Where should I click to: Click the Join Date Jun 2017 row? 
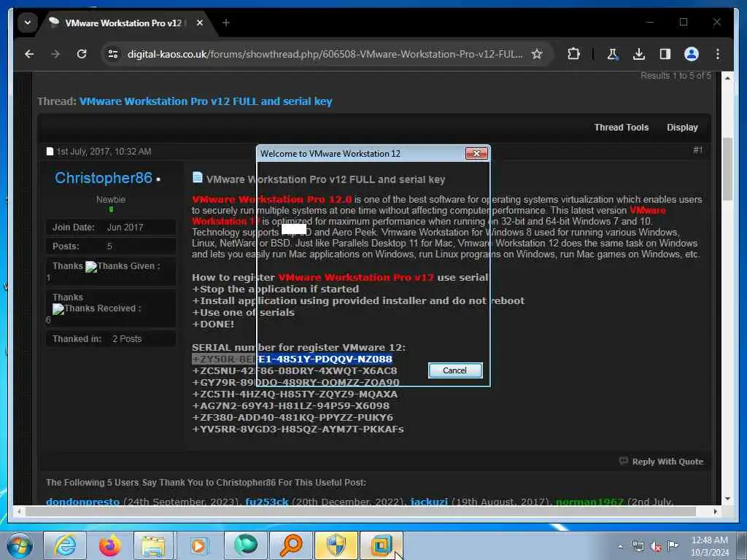tap(111, 227)
